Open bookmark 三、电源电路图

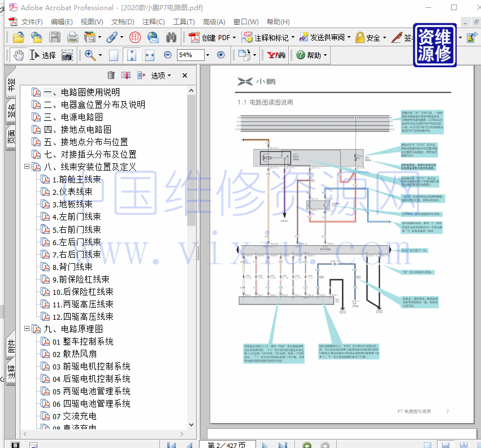point(73,117)
